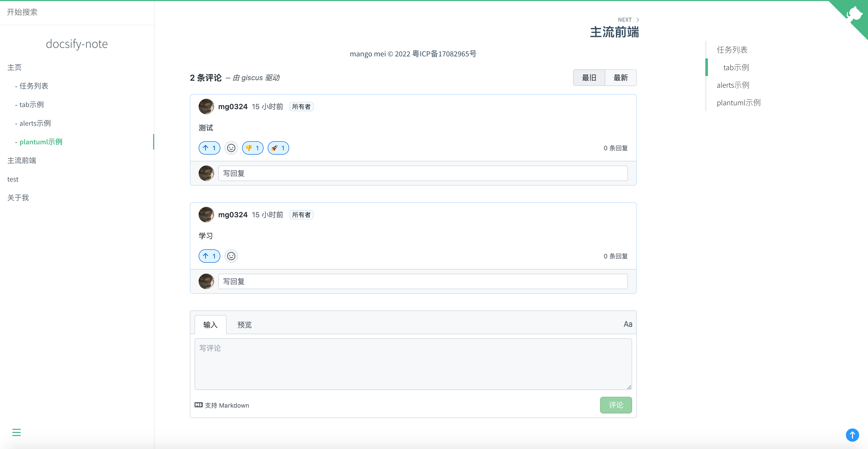Viewport: 868px width, 449px height.
Task: Sort comments by 最新 (newest)
Action: coord(620,78)
